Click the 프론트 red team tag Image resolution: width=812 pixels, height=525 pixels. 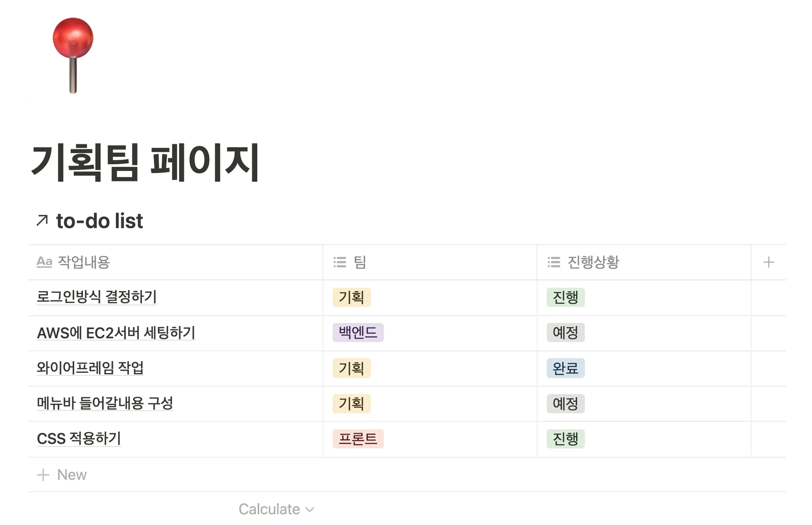pyautogui.click(x=358, y=439)
